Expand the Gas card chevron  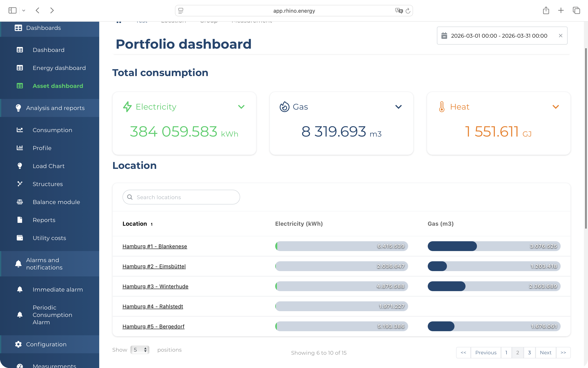point(399,107)
